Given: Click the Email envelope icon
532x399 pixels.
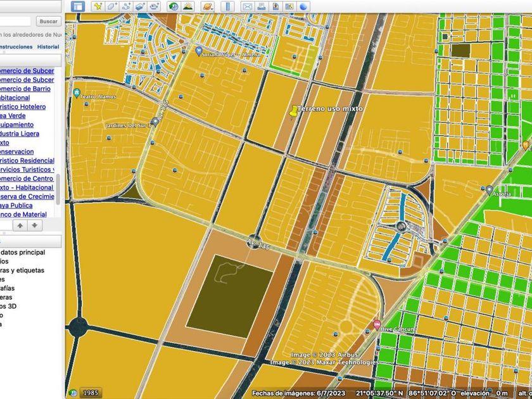Looking at the screenshot, I should click(x=247, y=6).
